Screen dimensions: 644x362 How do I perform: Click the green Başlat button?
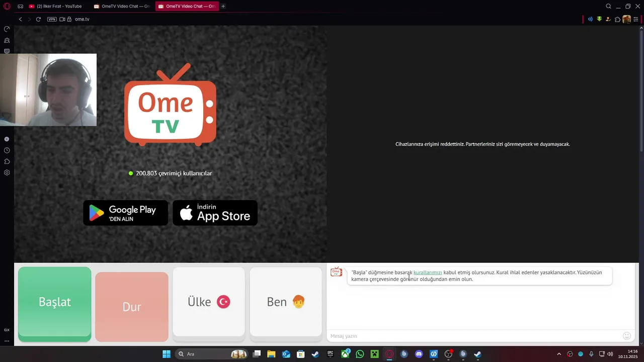click(55, 304)
